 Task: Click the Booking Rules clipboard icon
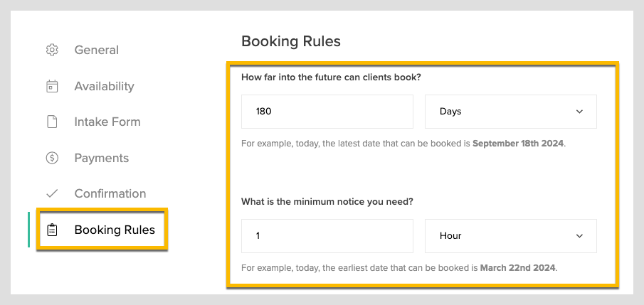[x=52, y=230]
